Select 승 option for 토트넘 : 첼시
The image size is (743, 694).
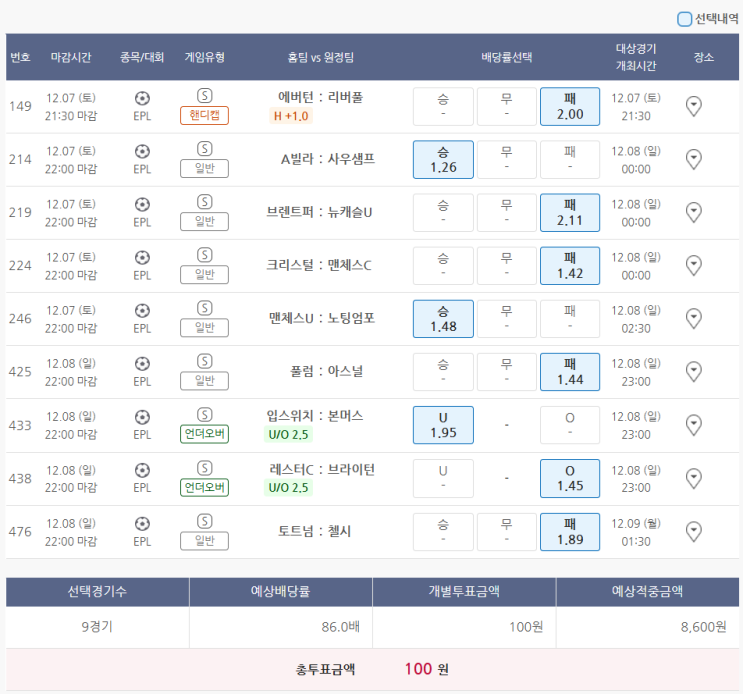pos(443,532)
